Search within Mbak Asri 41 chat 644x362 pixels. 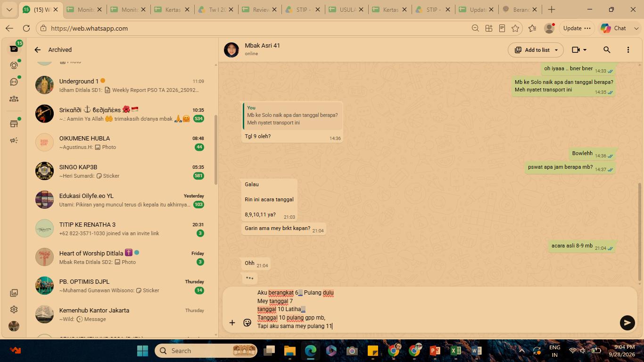[x=607, y=49]
